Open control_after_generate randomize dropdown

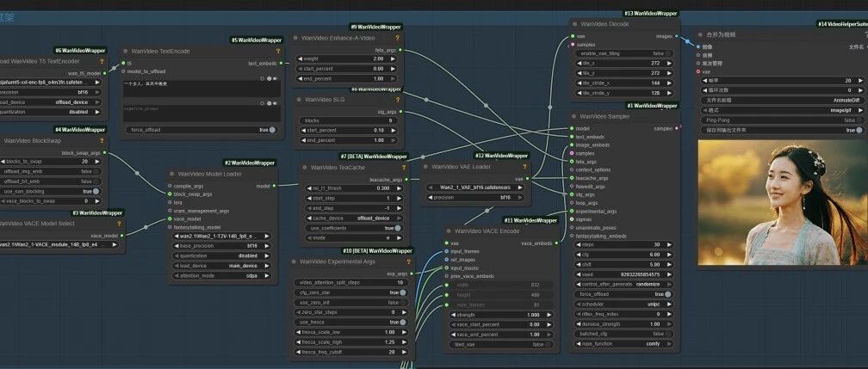[x=623, y=284]
